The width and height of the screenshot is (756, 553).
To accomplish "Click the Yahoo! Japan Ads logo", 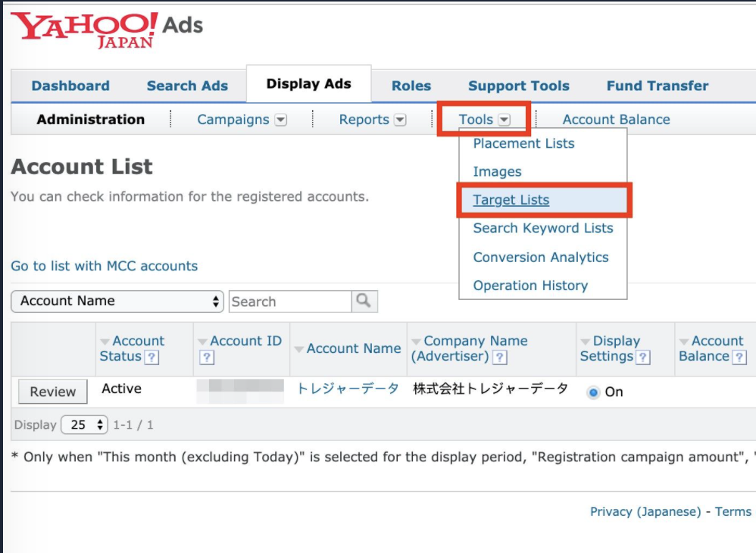I will (x=106, y=30).
